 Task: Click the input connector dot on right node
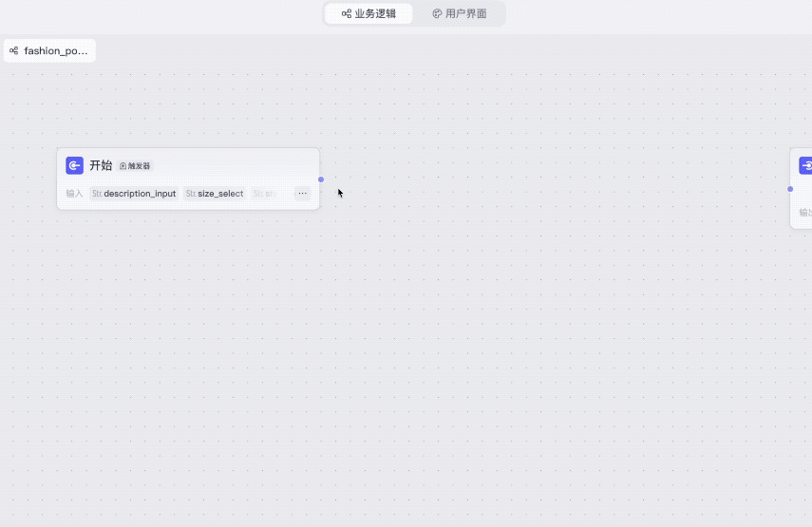(790, 189)
